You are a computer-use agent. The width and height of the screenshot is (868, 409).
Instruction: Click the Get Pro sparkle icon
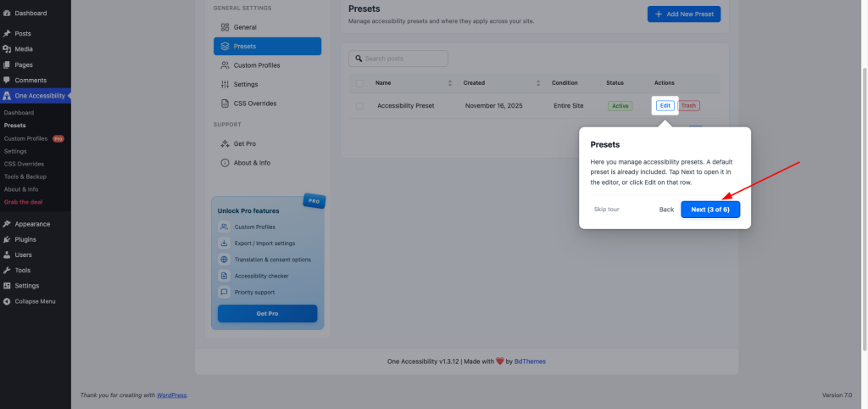point(225,143)
